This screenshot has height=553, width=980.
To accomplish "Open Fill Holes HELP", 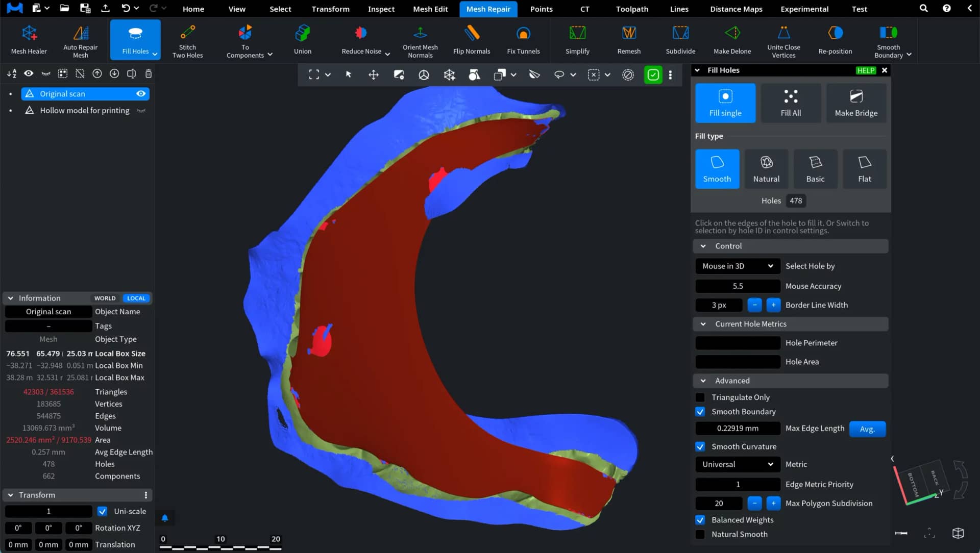I will point(866,70).
